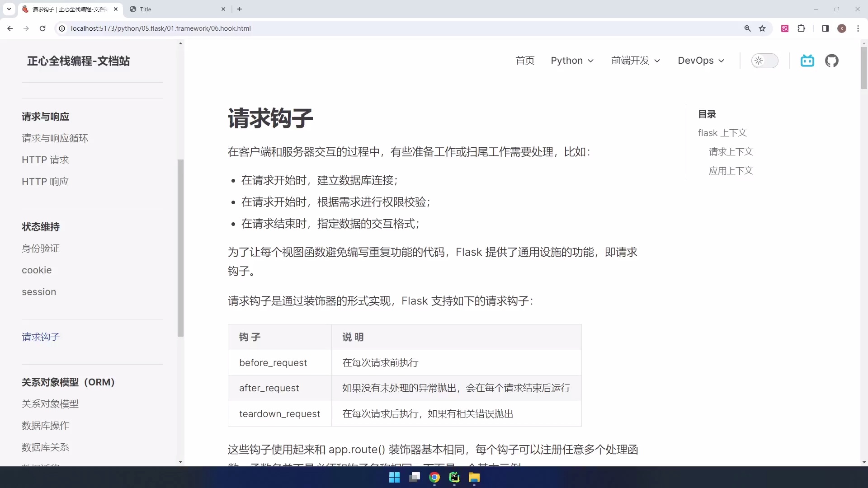868x488 pixels.
Task: Reload the page with the refresh icon
Action: (42, 28)
